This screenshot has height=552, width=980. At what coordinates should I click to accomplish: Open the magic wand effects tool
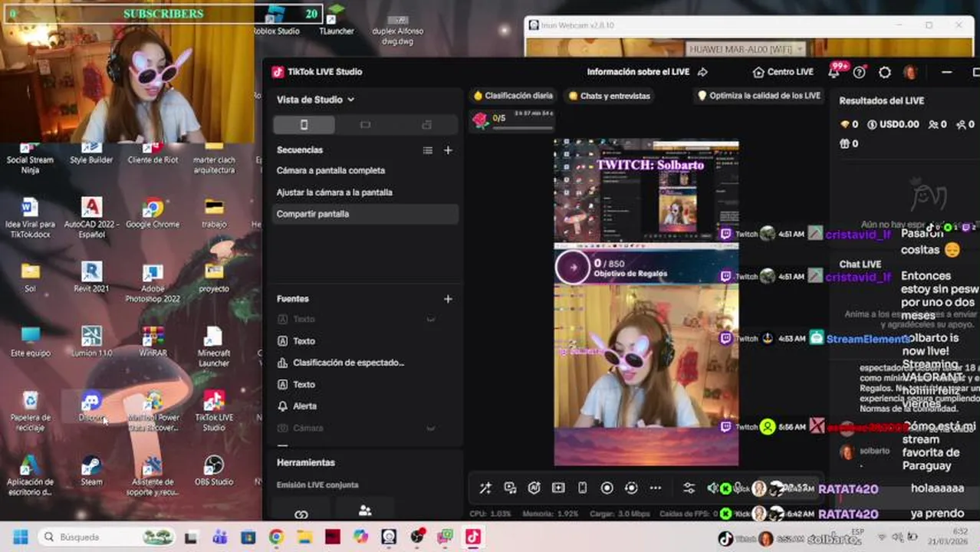coord(485,488)
